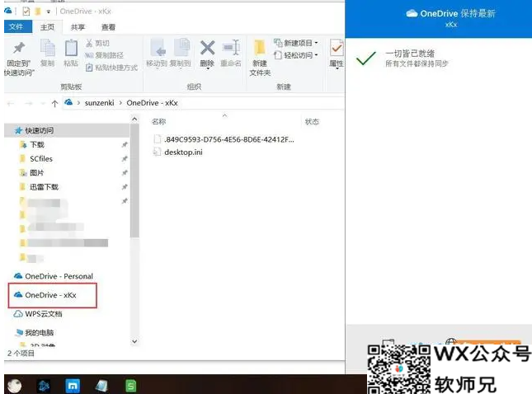Click the quick access toolbar properties icon
Viewport: 532px width, 394px height.
click(26, 12)
